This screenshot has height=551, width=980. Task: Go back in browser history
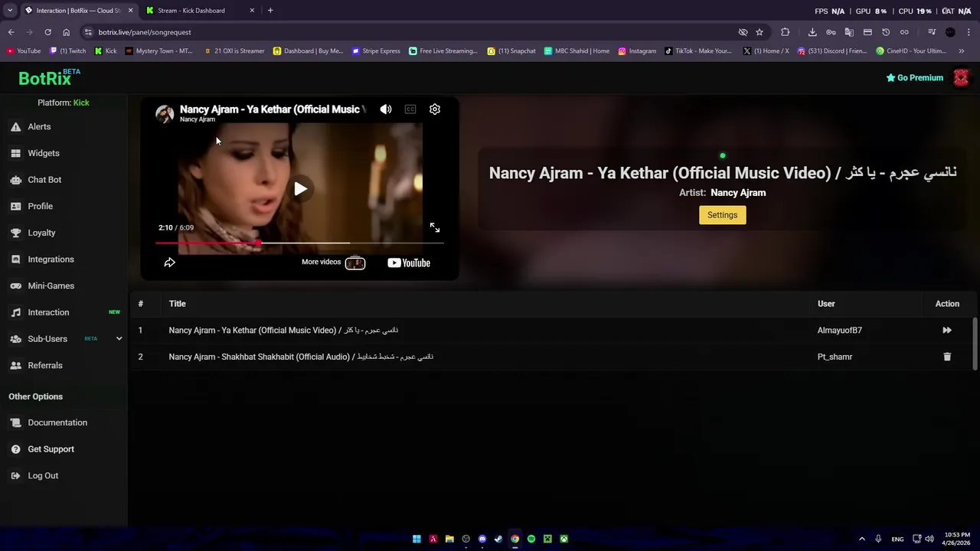pyautogui.click(x=11, y=32)
